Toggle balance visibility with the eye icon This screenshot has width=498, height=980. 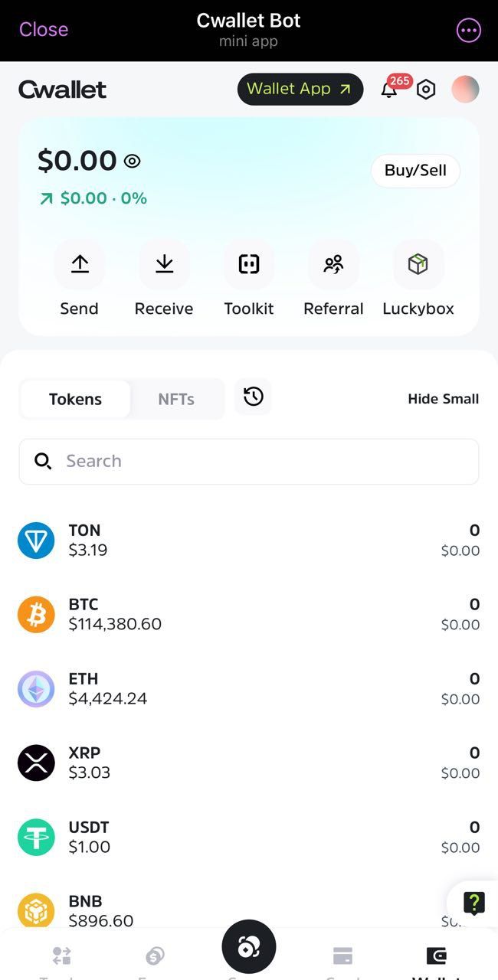click(x=132, y=161)
